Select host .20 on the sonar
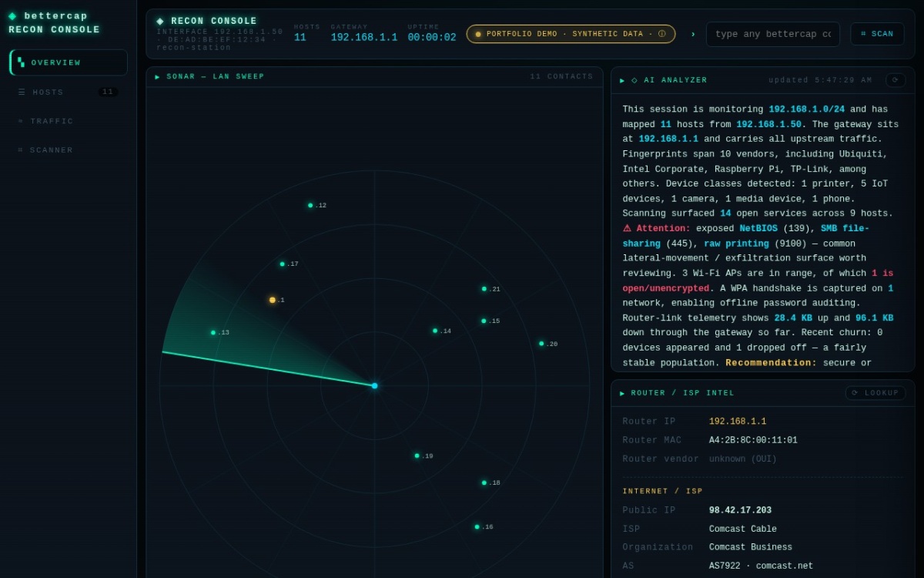This screenshot has height=578, width=924. point(541,344)
